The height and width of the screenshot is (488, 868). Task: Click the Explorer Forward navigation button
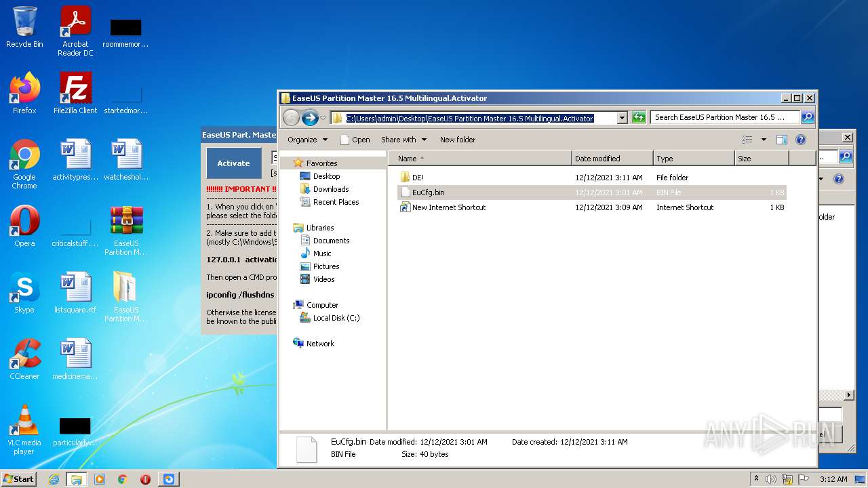tap(310, 118)
